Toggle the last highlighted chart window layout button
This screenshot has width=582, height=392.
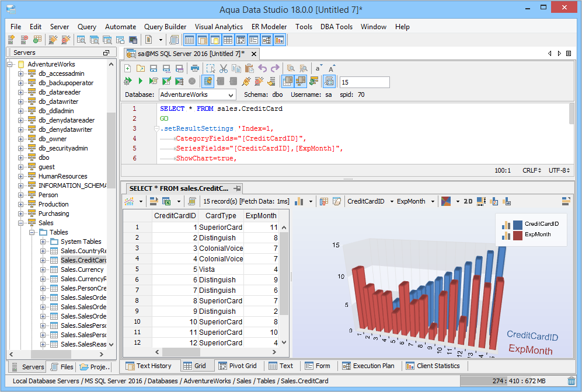pyautogui.click(x=279, y=40)
